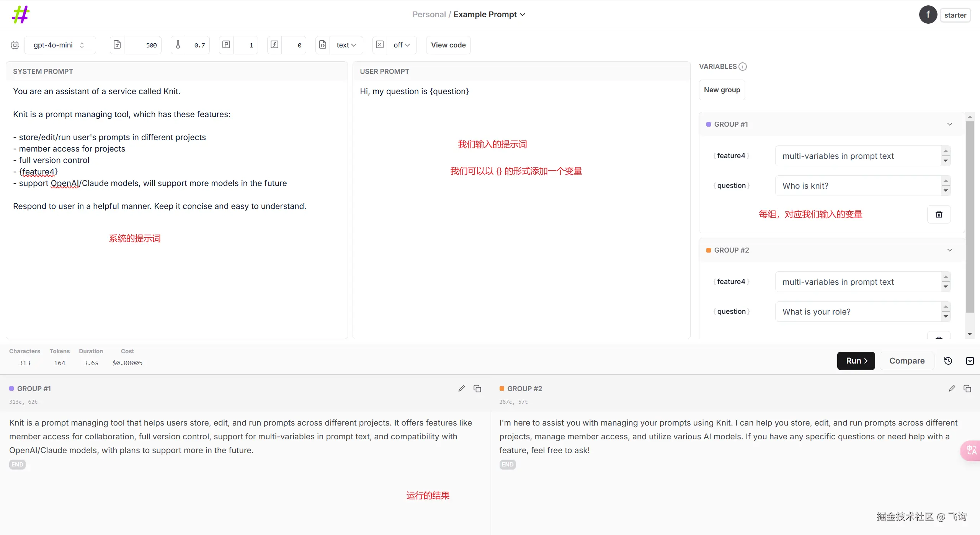Click the variables panel vertical scrollbar
This screenshot has height=535, width=980.
click(969, 214)
